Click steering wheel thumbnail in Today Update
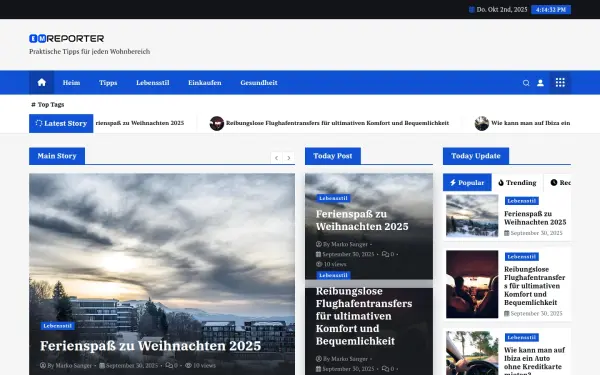Screen dimensions: 600x375 (x=472, y=353)
